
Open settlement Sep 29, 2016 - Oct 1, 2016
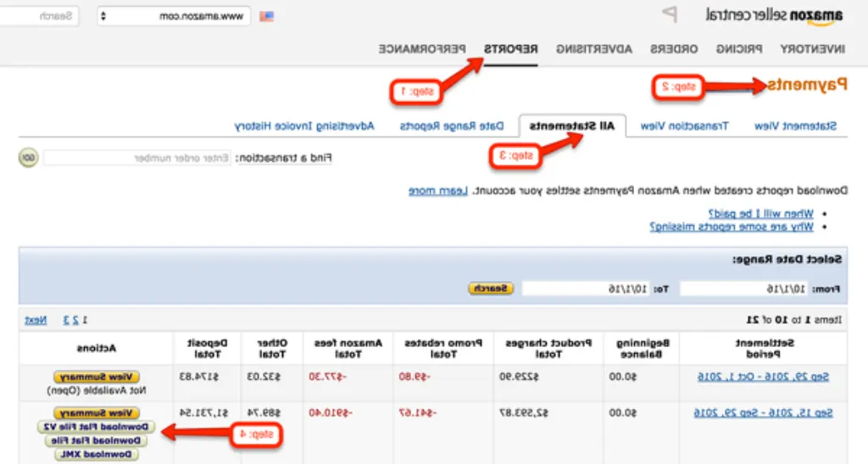click(x=763, y=377)
